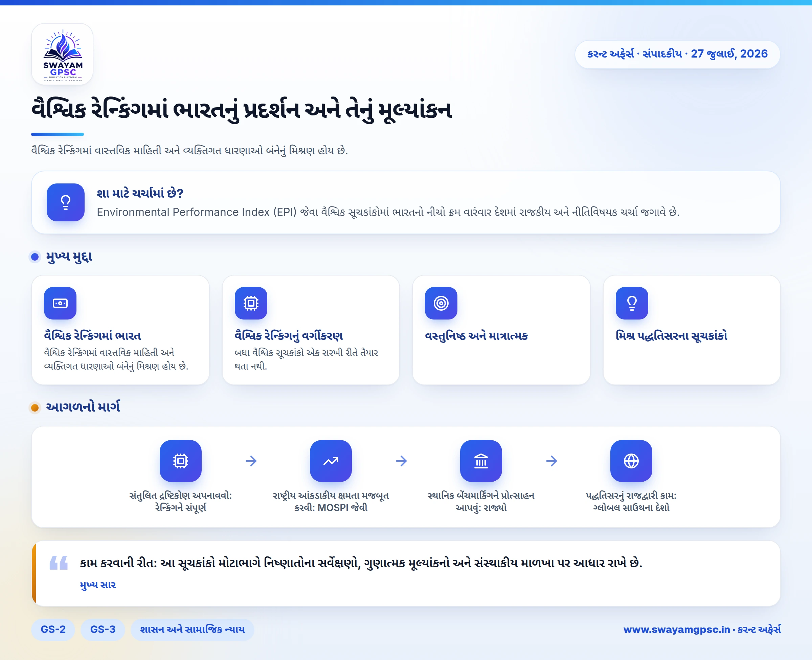Click the trending-up chart icon above રાષ્ટ્રીય આંકડાકીય ક્ષમતા
Viewport: 812px width, 660px height.
tap(331, 461)
